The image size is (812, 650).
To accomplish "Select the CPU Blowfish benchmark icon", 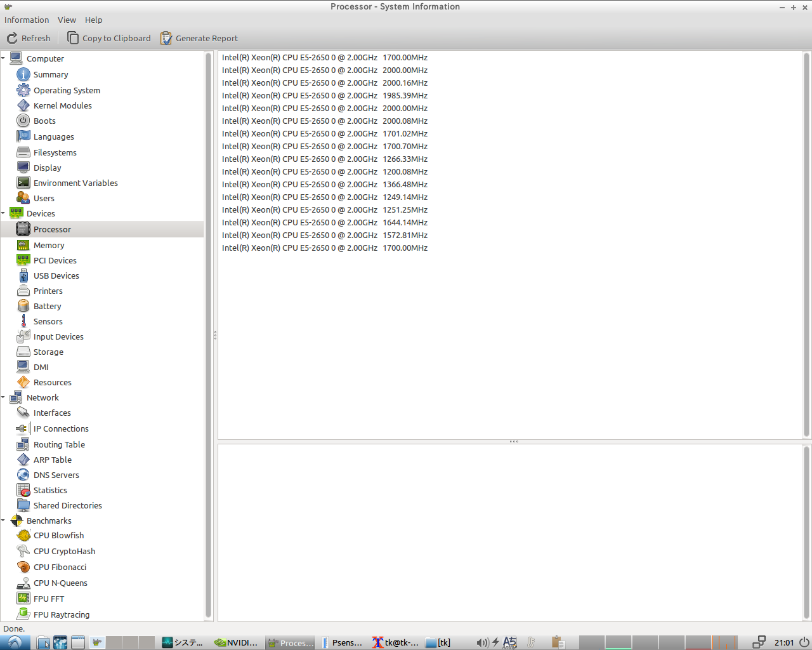I will pos(23,536).
